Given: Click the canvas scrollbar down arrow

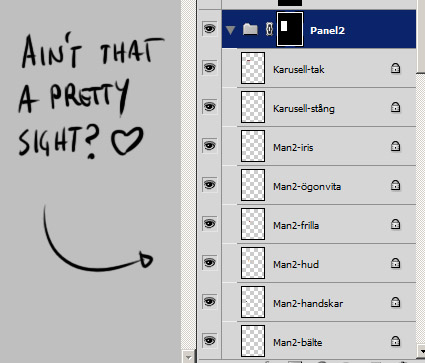Looking at the screenshot, I should click(189, 357).
